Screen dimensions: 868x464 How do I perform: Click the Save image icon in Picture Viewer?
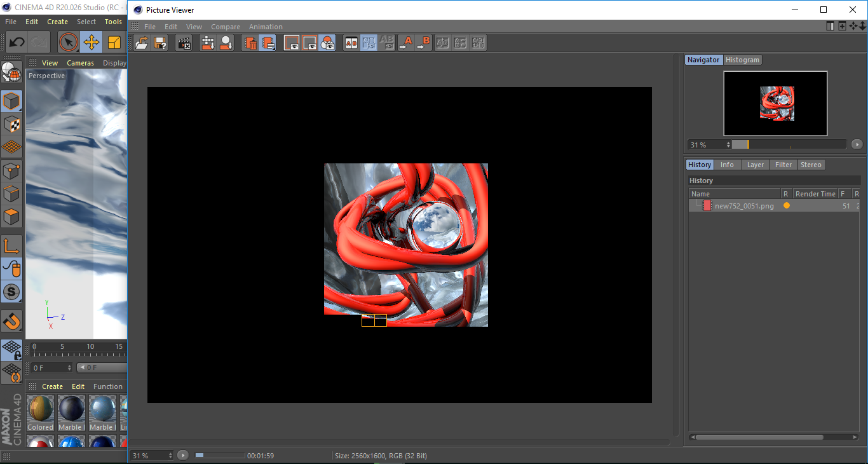[160, 43]
